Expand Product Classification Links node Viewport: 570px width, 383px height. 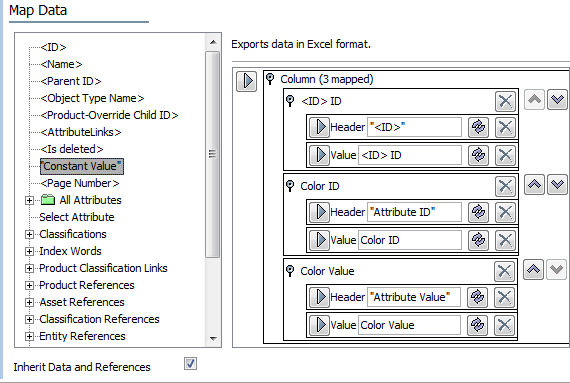29,269
